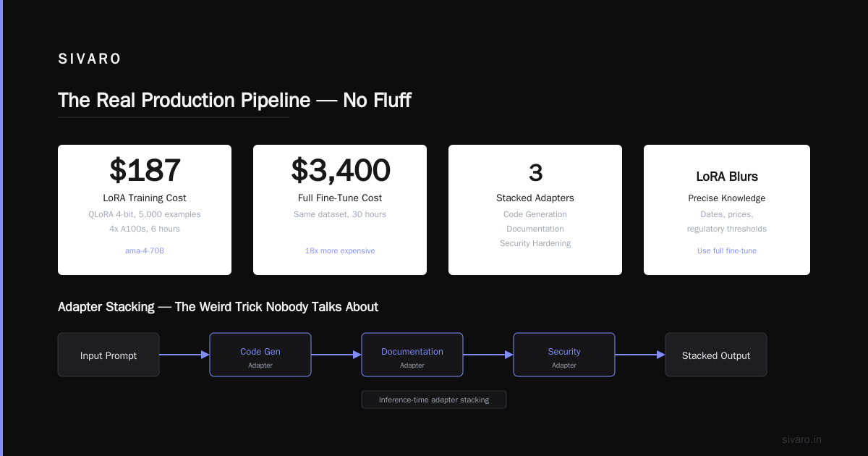Open the sivaro.in link
Viewport: 868px width, 456px height.
(x=801, y=439)
